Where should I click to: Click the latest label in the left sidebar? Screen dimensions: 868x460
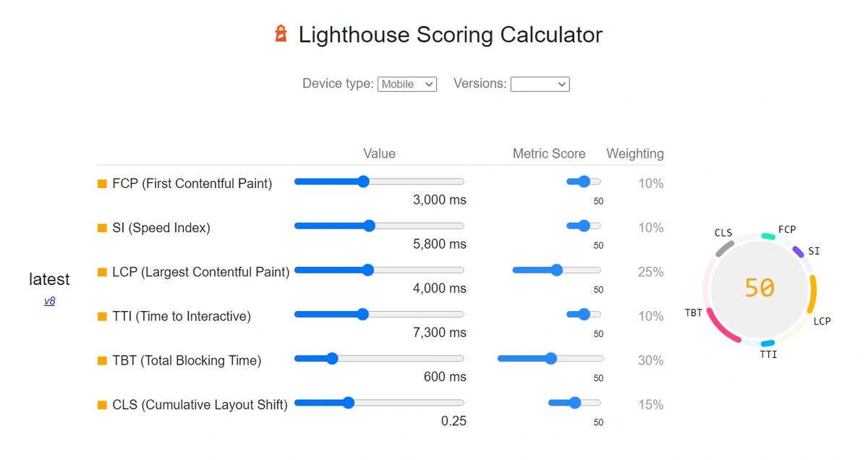click(48, 279)
